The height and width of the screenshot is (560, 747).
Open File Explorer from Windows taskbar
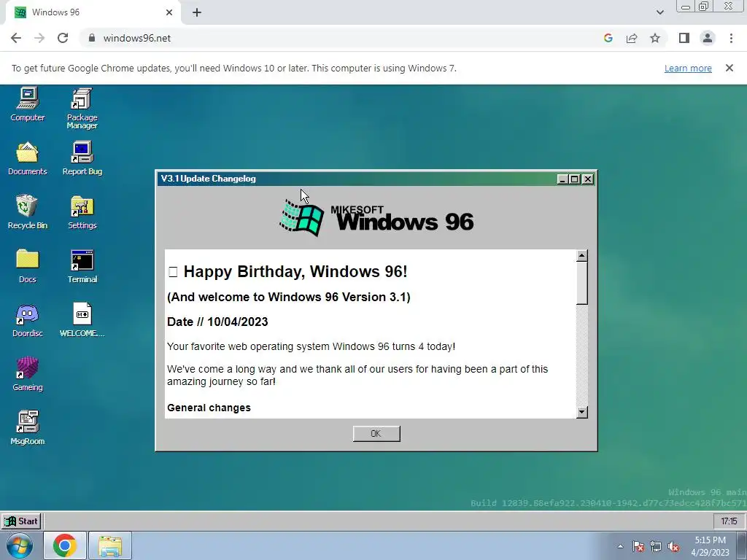click(110, 545)
